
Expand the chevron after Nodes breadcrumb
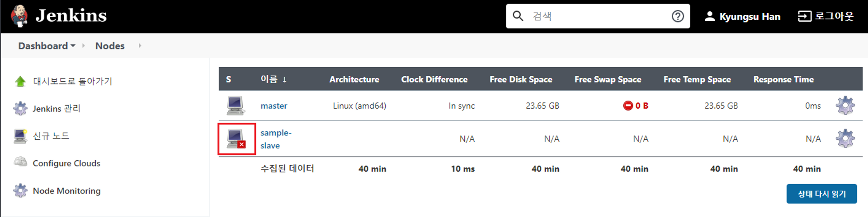140,46
